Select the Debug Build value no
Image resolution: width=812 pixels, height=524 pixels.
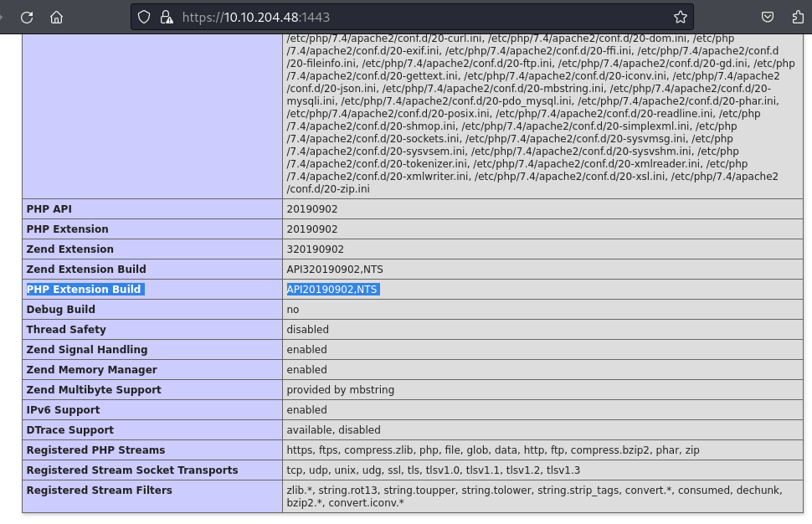(x=293, y=309)
